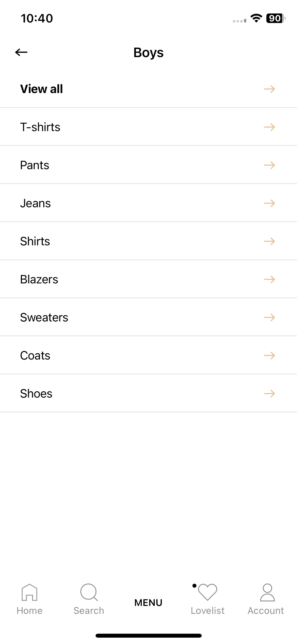The image size is (297, 644).
Task: Tap the battery indicator icon
Action: coord(276,18)
